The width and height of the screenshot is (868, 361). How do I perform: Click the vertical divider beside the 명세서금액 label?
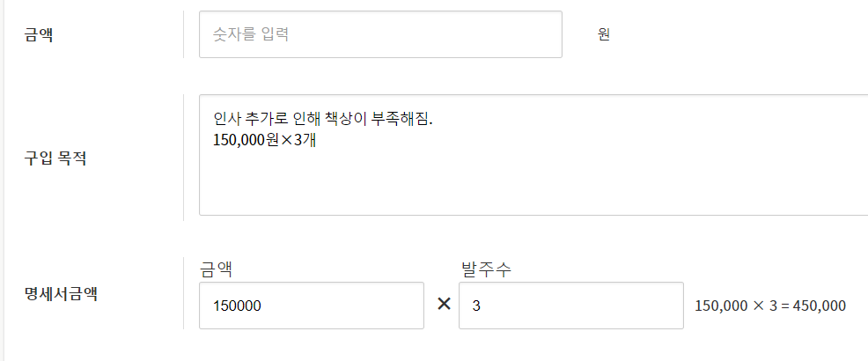(183, 293)
